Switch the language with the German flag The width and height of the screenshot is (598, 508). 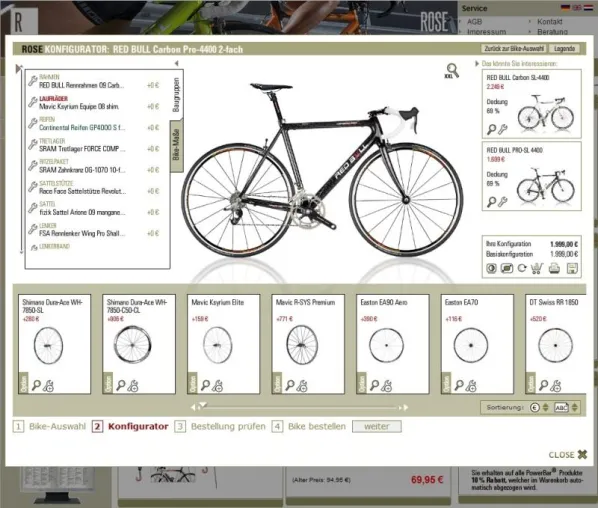(x=566, y=7)
